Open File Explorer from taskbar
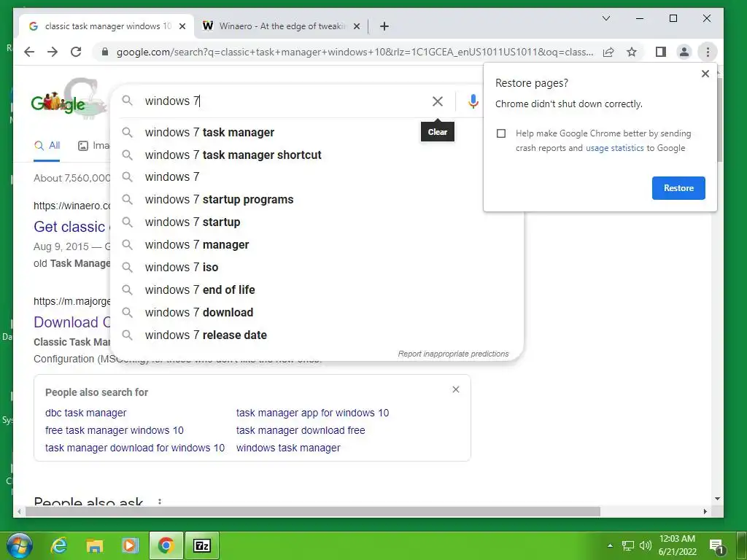This screenshot has width=747, height=560. pyautogui.click(x=94, y=545)
